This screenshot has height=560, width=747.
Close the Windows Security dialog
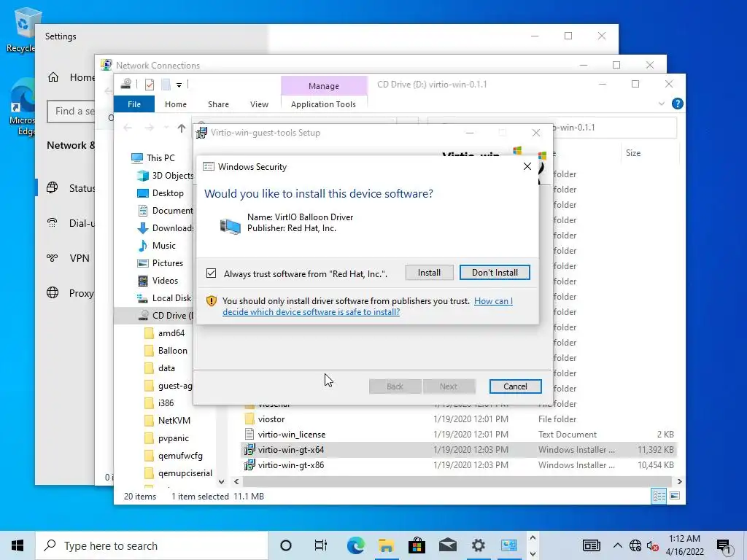coord(527,166)
